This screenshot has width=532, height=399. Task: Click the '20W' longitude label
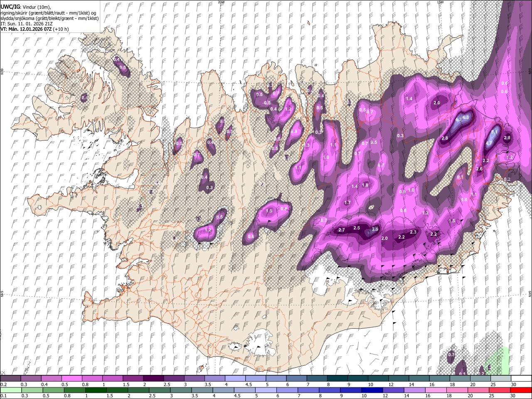point(221,2)
